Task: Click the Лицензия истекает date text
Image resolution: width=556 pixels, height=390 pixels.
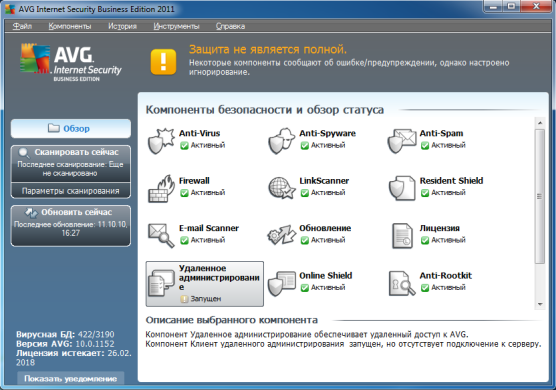Action: click(x=73, y=358)
